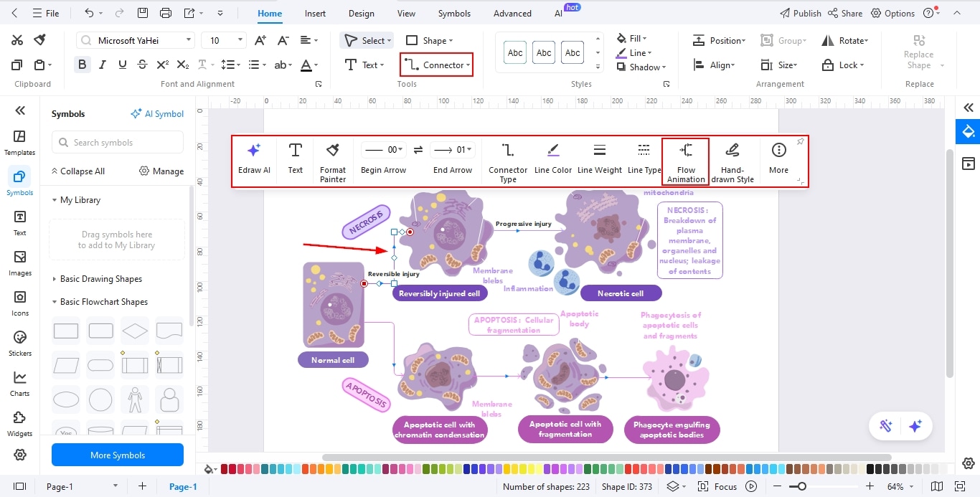
Task: Click Collapse All in symbols panel
Action: tap(77, 171)
